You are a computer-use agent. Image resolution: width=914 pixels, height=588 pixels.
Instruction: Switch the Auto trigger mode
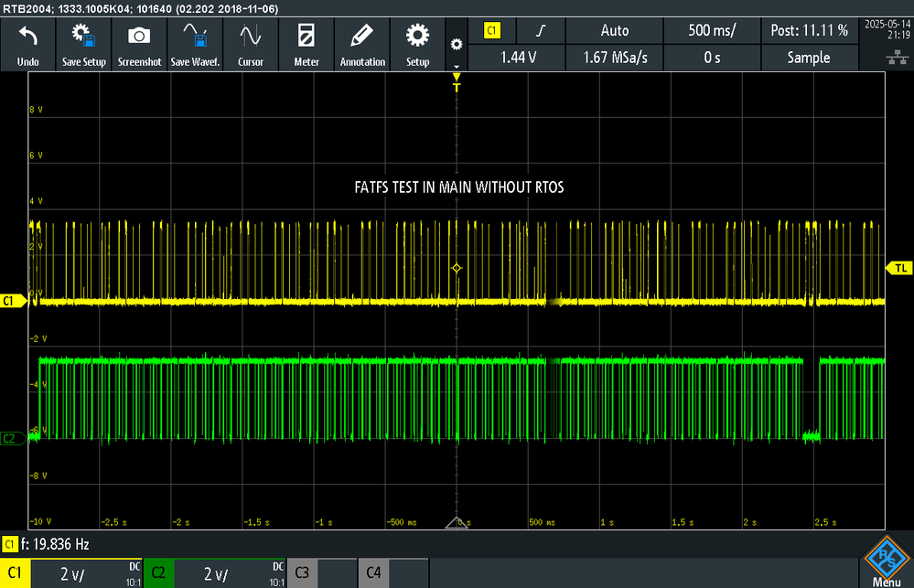click(615, 31)
